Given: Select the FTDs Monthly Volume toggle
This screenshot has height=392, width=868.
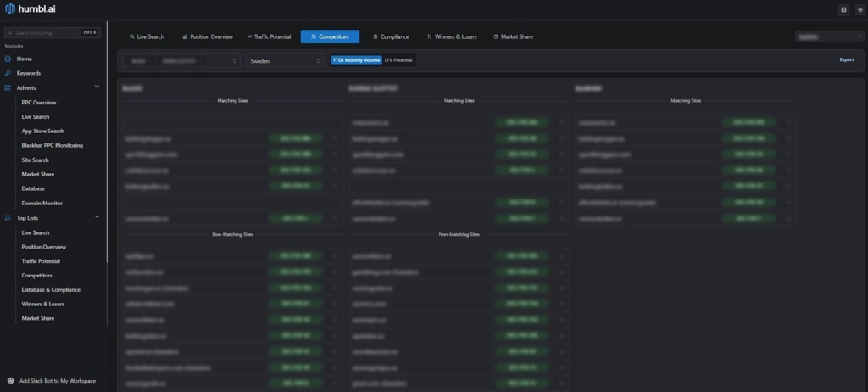Looking at the screenshot, I should coord(356,60).
